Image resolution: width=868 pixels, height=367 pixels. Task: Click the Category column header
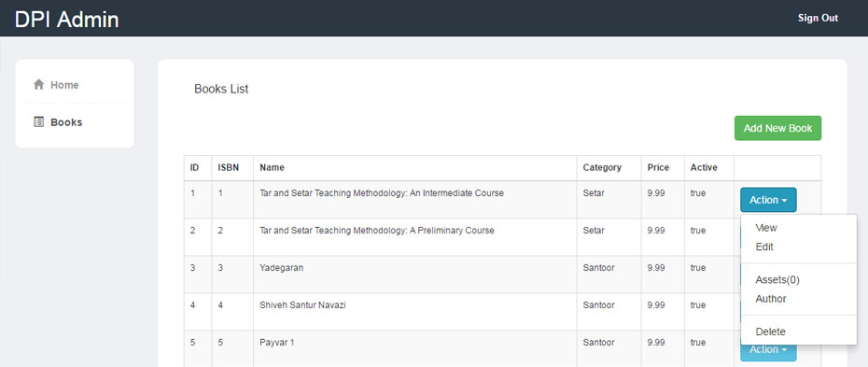coord(602,167)
